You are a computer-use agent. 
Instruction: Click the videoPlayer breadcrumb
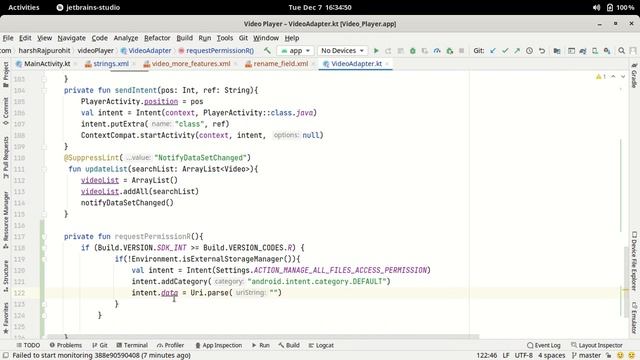[96, 51]
